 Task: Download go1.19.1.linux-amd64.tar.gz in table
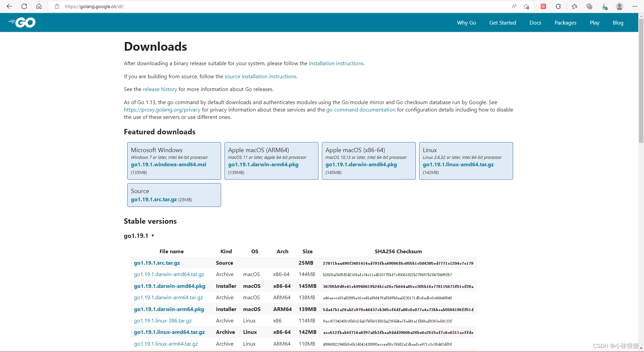pos(169,332)
